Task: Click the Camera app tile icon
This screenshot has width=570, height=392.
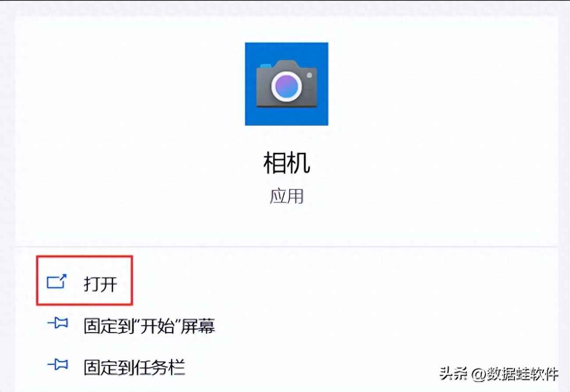Action: click(286, 84)
